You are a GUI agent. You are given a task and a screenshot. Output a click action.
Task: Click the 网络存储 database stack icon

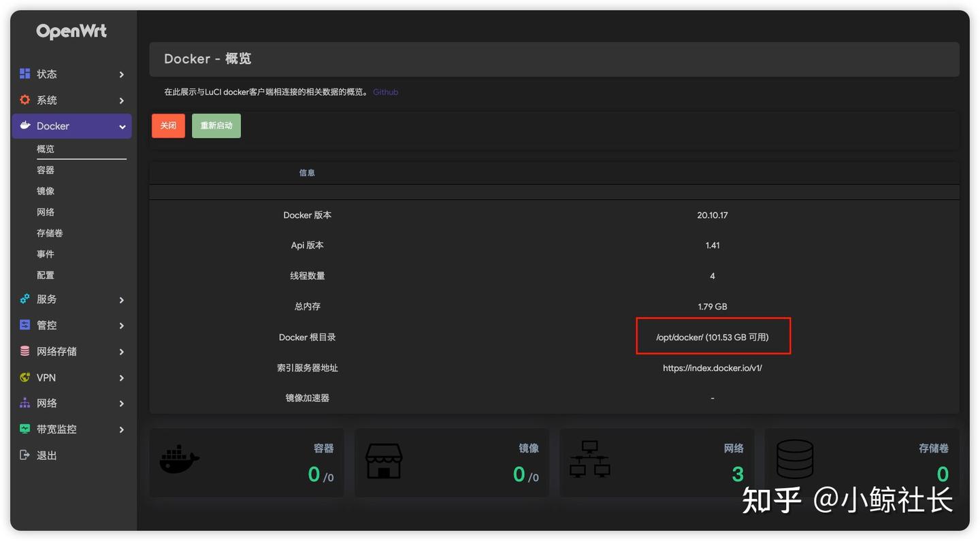[x=25, y=351]
